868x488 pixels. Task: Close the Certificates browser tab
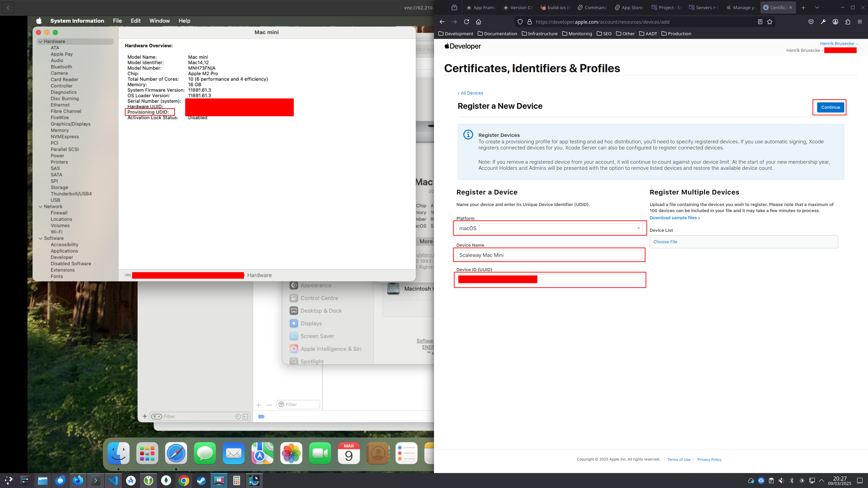791,7
